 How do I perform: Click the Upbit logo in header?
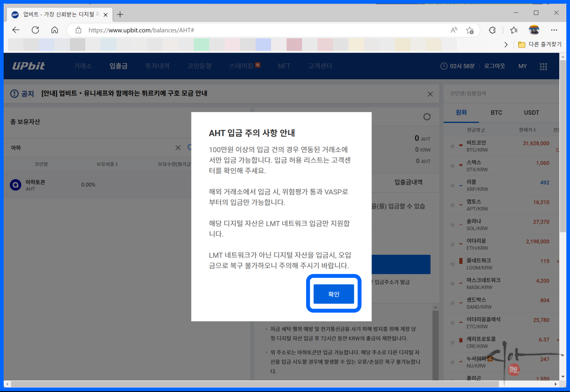[x=28, y=66]
